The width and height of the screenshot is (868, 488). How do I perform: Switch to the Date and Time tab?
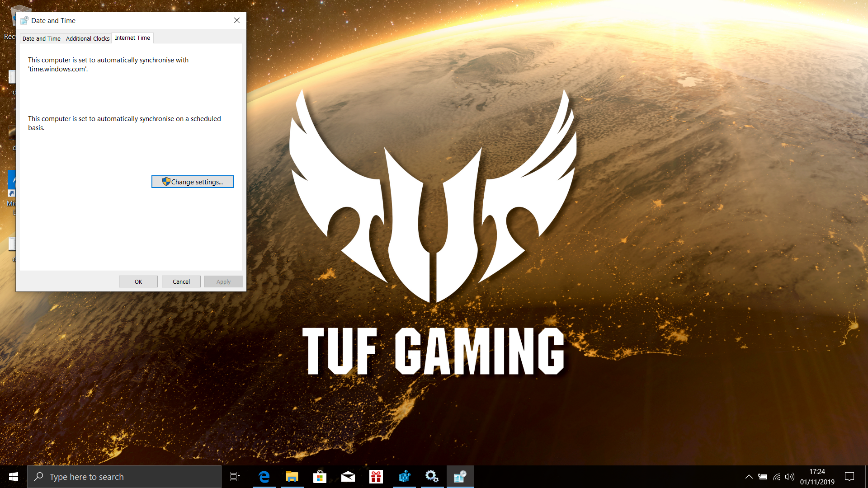click(42, 38)
